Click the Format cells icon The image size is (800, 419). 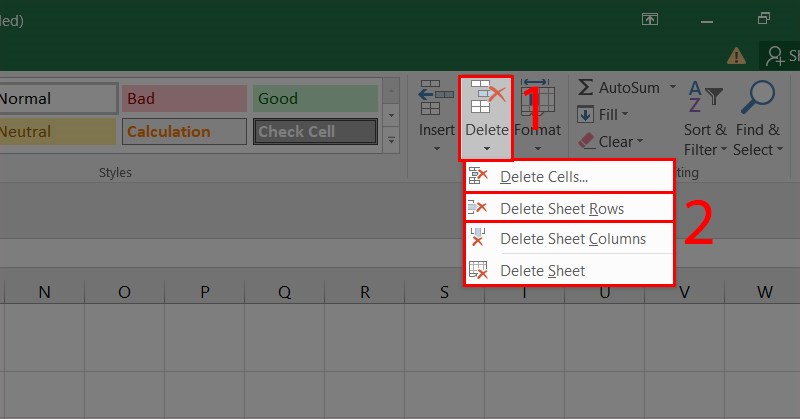point(537,98)
